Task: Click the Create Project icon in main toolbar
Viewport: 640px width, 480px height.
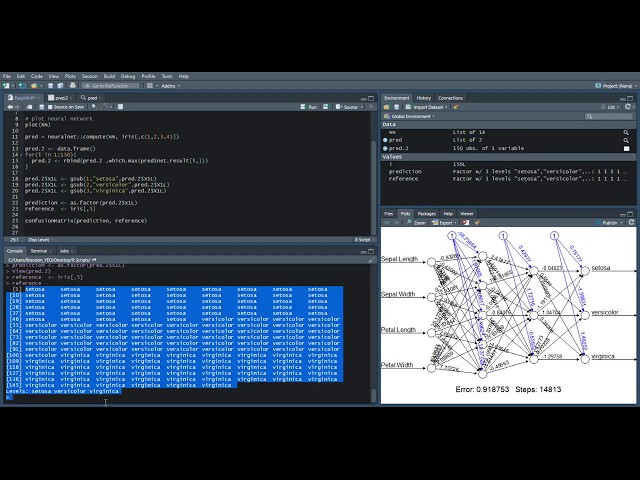Action: point(22,86)
